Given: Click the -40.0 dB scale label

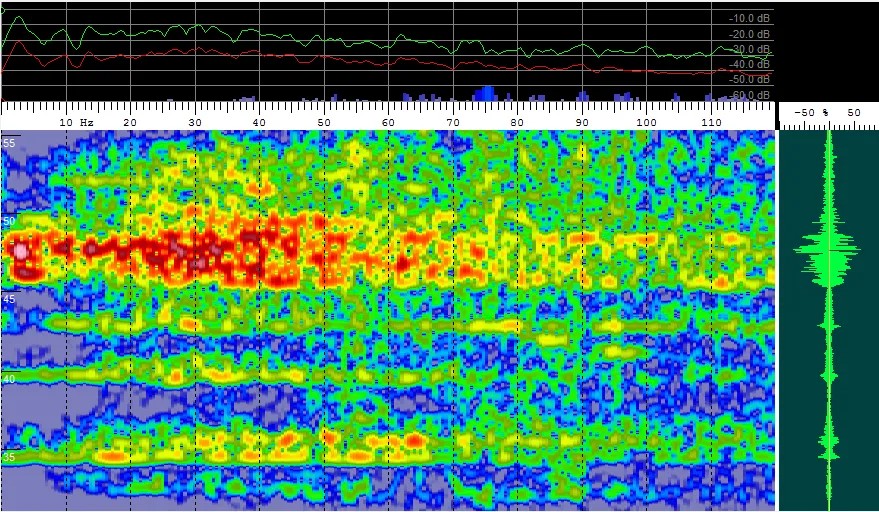Looking at the screenshot, I should point(750,64).
